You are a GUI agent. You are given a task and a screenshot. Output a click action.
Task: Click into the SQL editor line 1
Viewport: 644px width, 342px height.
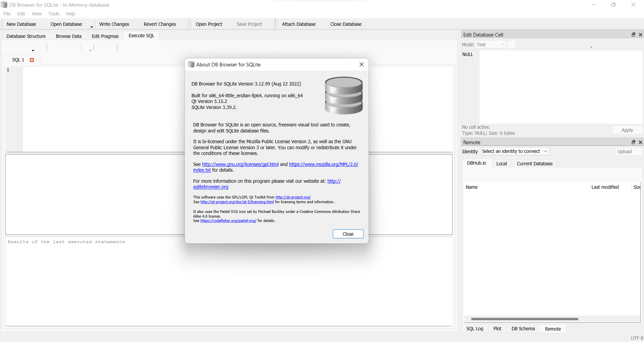point(238,70)
